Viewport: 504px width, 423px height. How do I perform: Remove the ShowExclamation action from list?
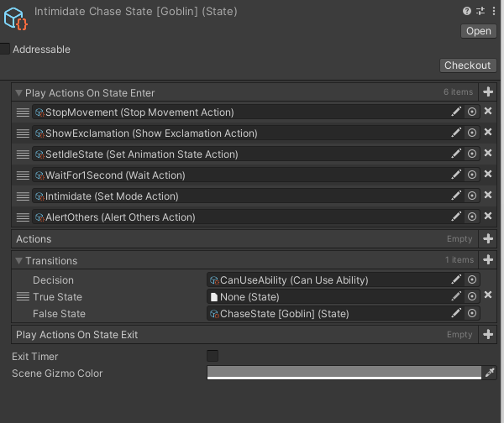[488, 133]
